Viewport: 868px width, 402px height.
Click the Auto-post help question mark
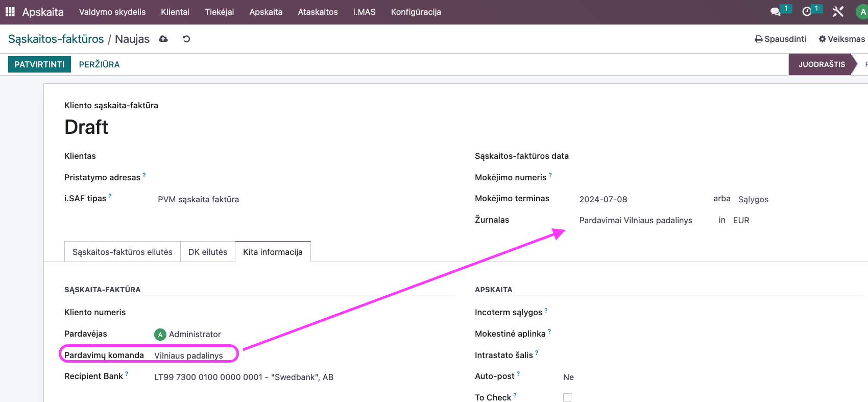(x=518, y=374)
